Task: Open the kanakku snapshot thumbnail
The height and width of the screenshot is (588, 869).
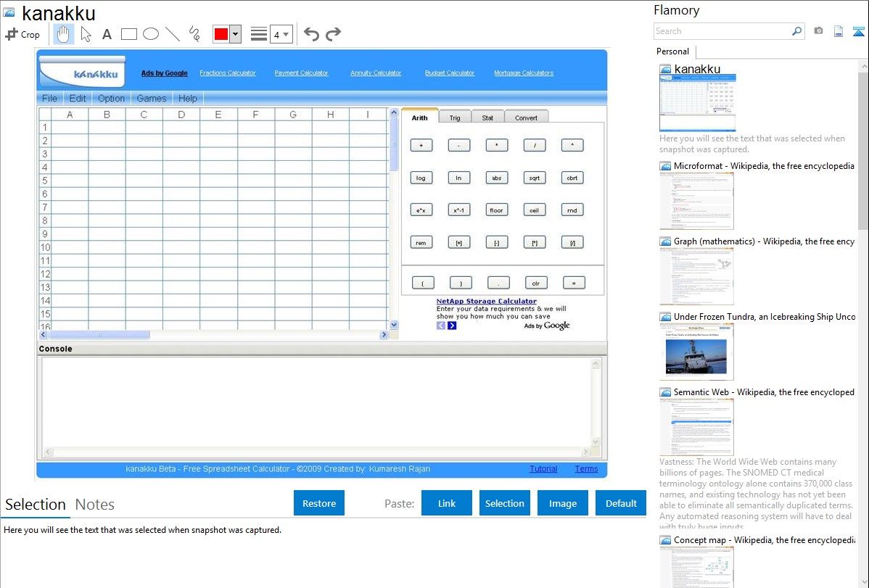Action: click(x=698, y=103)
